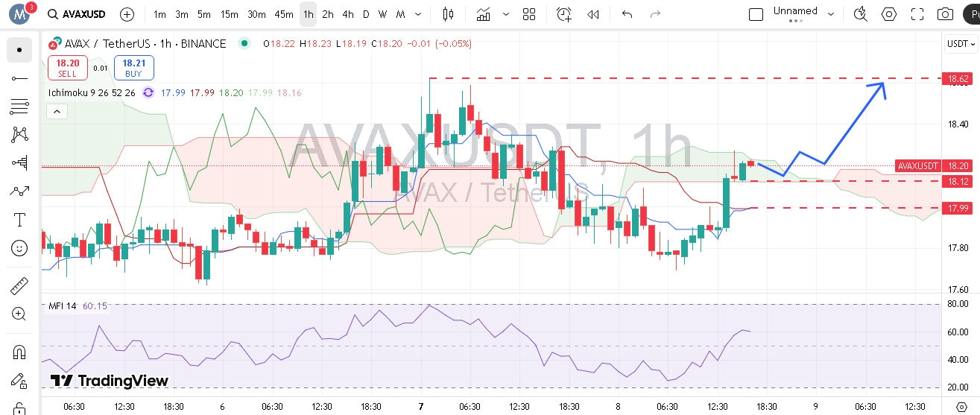Screen dimensions: 980x415
Task: Collapse the indicator legend with chevron arrow
Action: (57, 111)
